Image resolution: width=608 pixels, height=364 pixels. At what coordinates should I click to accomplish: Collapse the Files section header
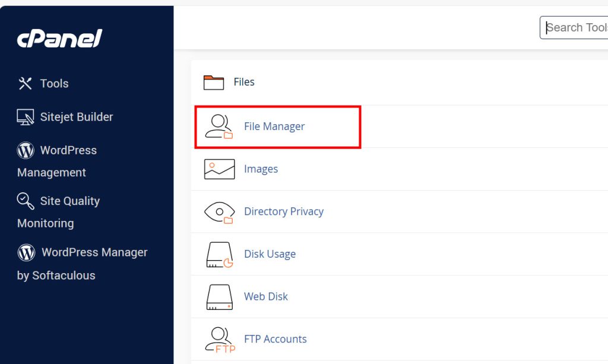click(244, 82)
